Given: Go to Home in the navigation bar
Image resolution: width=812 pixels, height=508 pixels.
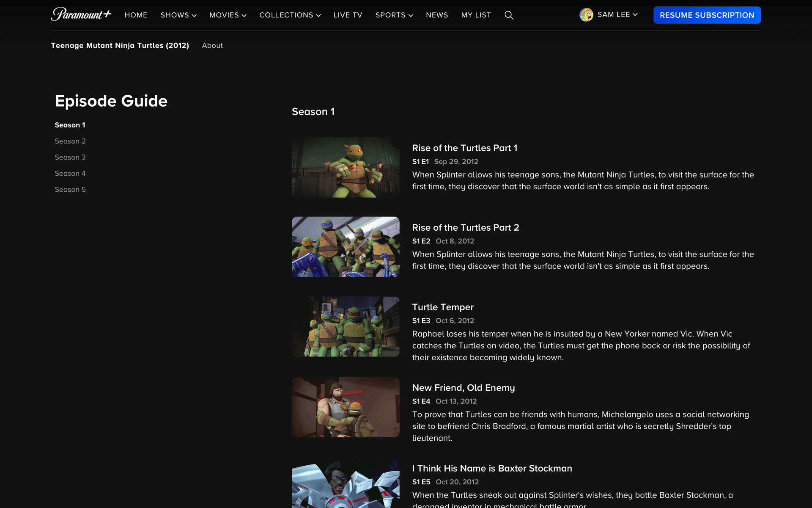Looking at the screenshot, I should [136, 15].
